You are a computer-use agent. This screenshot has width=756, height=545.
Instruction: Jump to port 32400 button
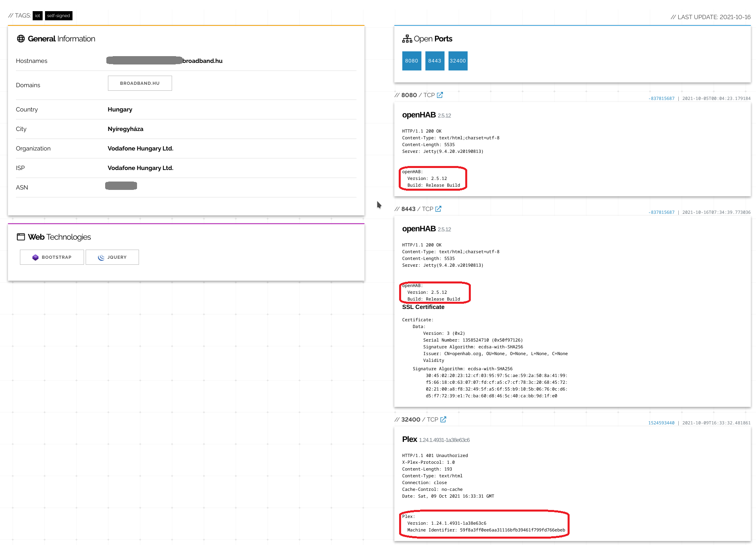click(458, 61)
